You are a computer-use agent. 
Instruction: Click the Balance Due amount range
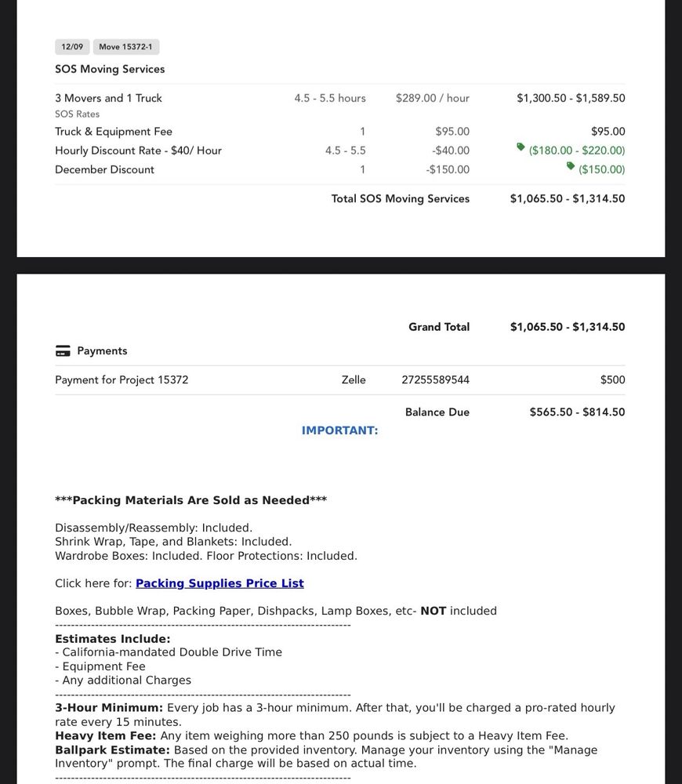coord(577,412)
